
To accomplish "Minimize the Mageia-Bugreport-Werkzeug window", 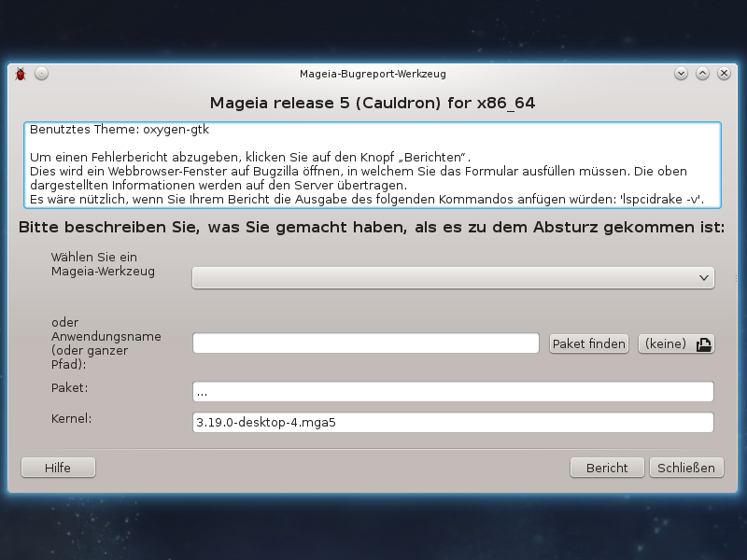I will coord(682,74).
